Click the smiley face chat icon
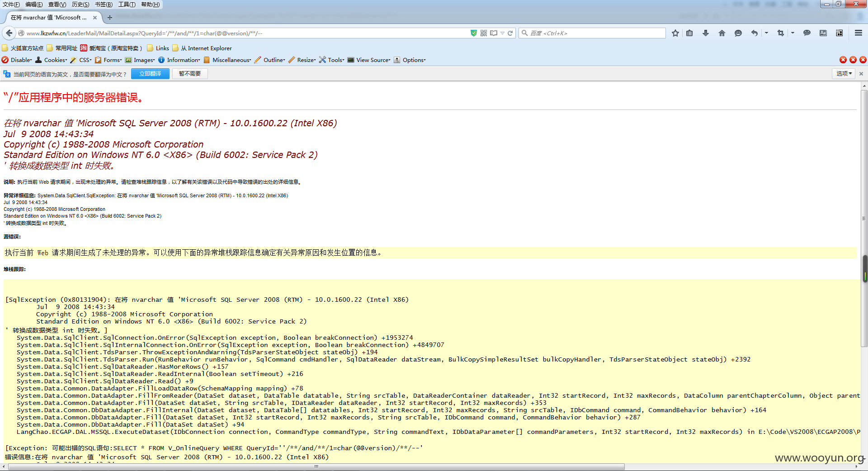Image resolution: width=868 pixels, height=471 pixels. point(738,33)
